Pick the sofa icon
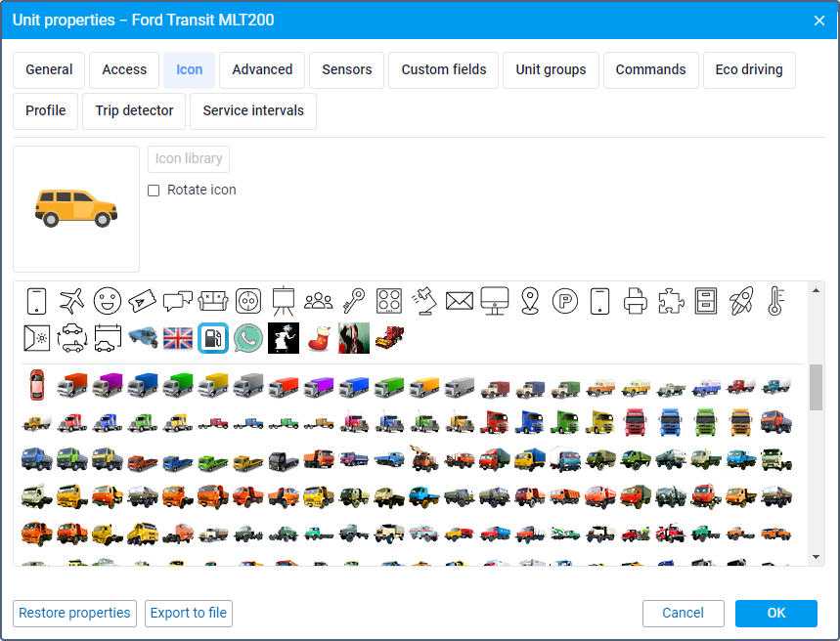The image size is (840, 641). (x=213, y=300)
